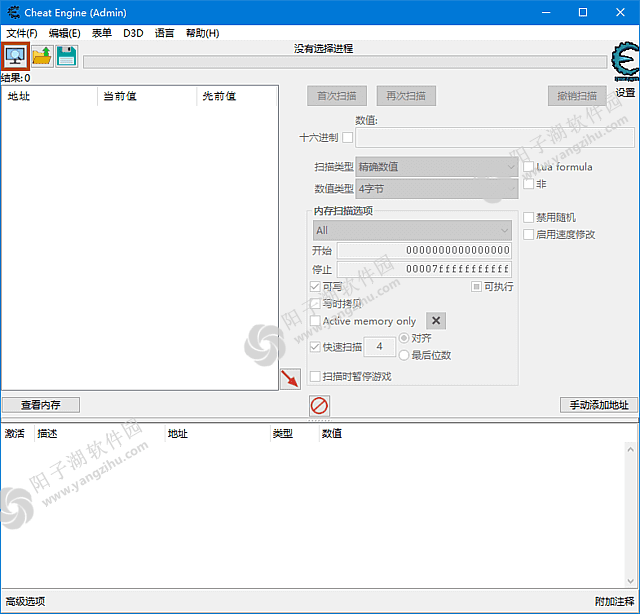Open 帮助(H) help menu
This screenshot has width=640, height=614.
coord(202,33)
